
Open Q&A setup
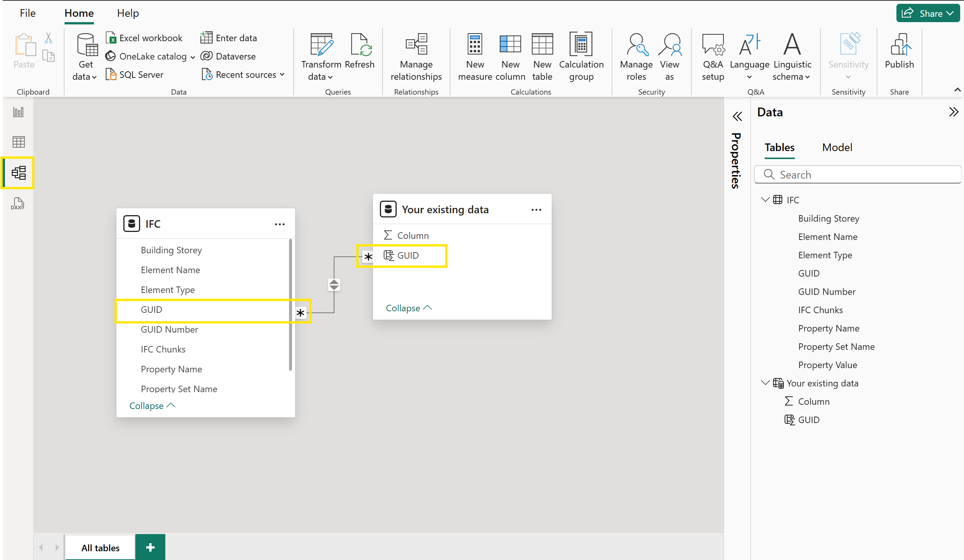(713, 56)
